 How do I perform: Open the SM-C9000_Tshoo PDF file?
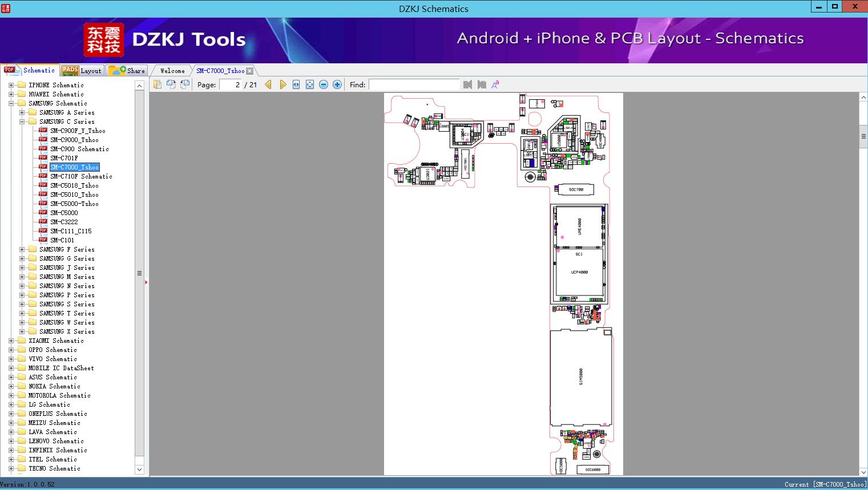pyautogui.click(x=74, y=140)
